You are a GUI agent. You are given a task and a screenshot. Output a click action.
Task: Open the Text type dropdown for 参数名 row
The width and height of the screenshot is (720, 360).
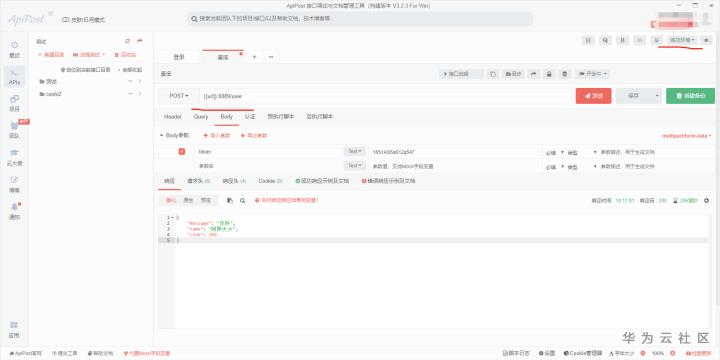coord(355,166)
